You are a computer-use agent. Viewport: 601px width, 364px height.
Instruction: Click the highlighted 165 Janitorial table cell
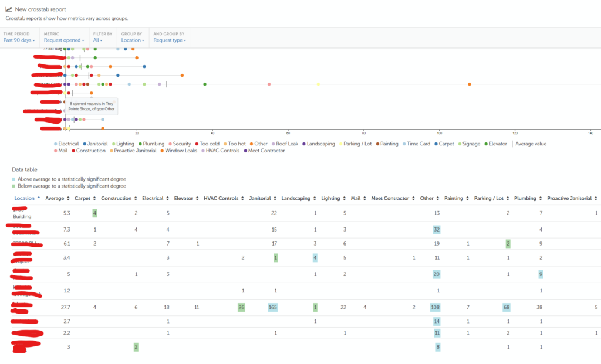[x=272, y=307]
